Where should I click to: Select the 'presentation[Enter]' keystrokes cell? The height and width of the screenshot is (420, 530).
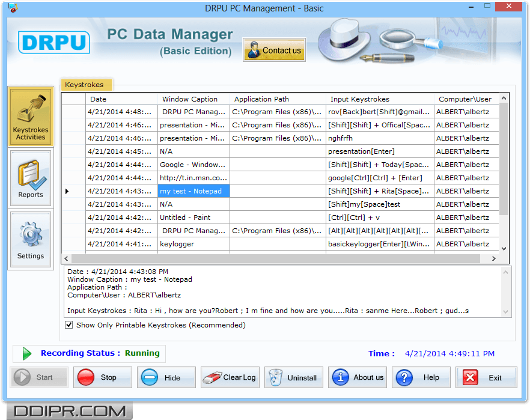click(380, 151)
